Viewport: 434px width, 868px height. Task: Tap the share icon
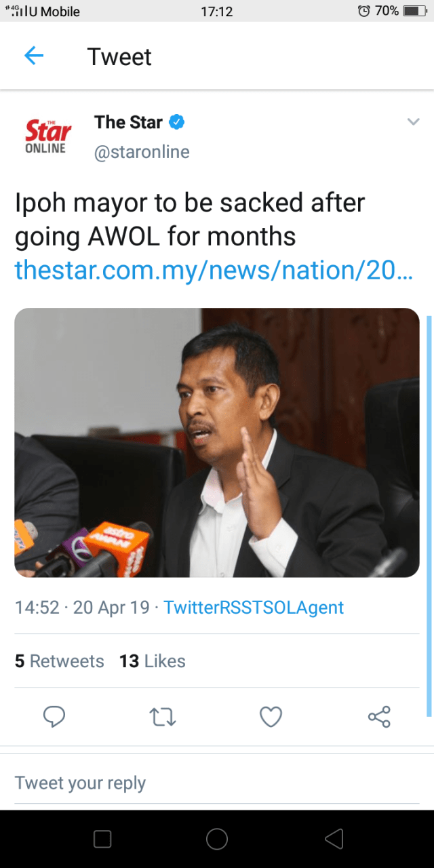click(379, 717)
